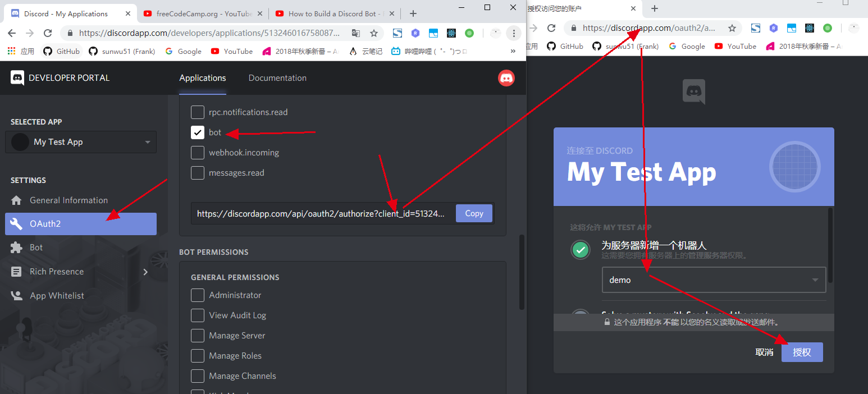Close the How to Build a Discord Bot tab

coord(392,13)
